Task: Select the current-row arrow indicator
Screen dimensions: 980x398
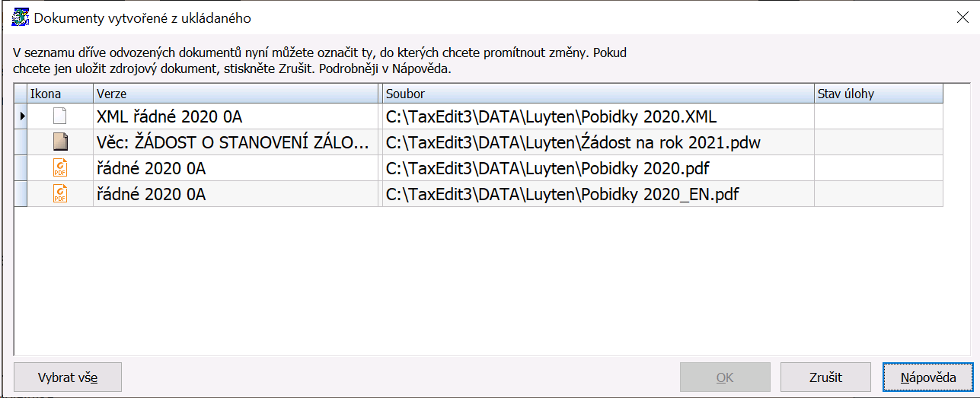Action: [x=22, y=116]
